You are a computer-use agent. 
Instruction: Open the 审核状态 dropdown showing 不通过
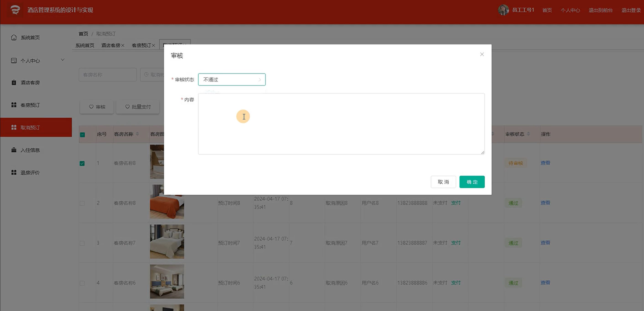click(232, 79)
